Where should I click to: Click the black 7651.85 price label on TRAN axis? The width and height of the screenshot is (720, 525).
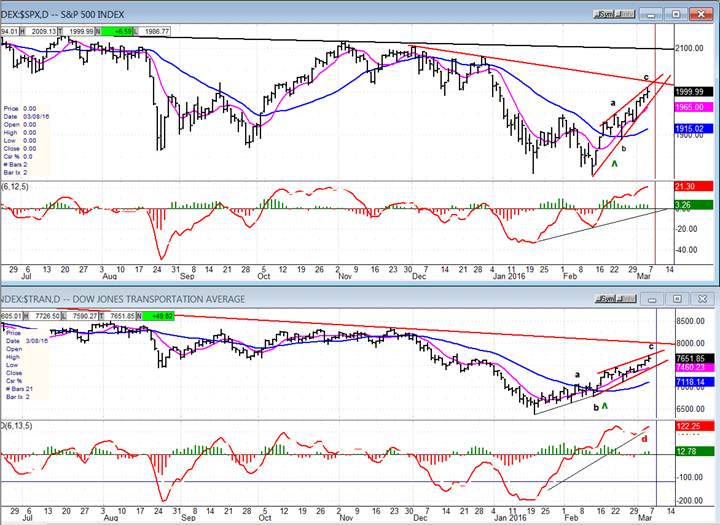pyautogui.click(x=695, y=358)
